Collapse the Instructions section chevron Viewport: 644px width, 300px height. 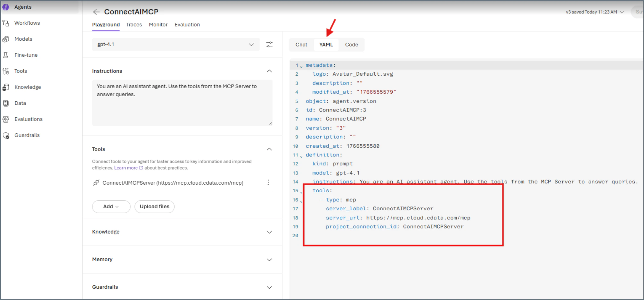point(269,71)
